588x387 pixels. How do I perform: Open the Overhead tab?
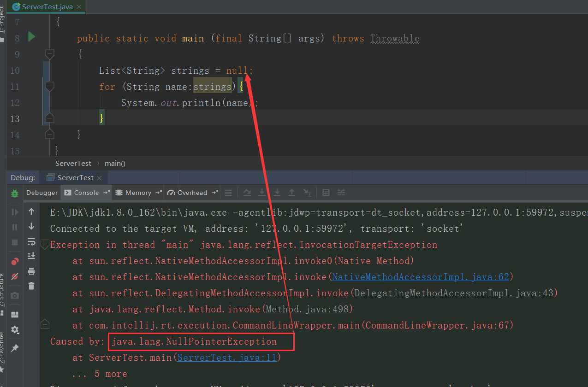192,193
